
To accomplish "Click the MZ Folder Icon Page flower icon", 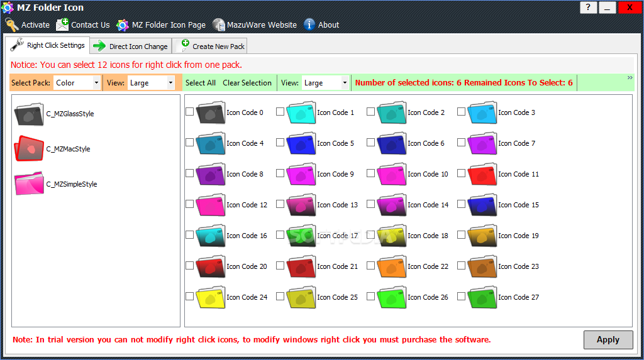I will [x=123, y=25].
